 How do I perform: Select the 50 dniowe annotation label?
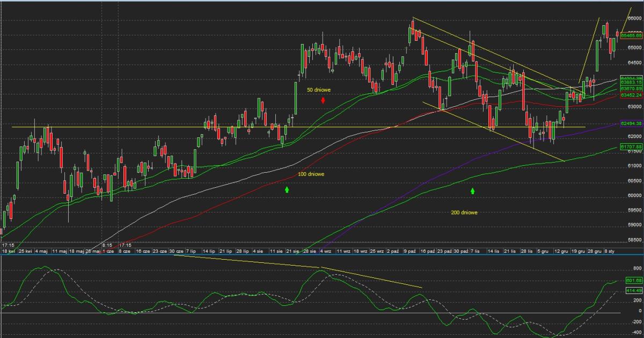(319, 90)
